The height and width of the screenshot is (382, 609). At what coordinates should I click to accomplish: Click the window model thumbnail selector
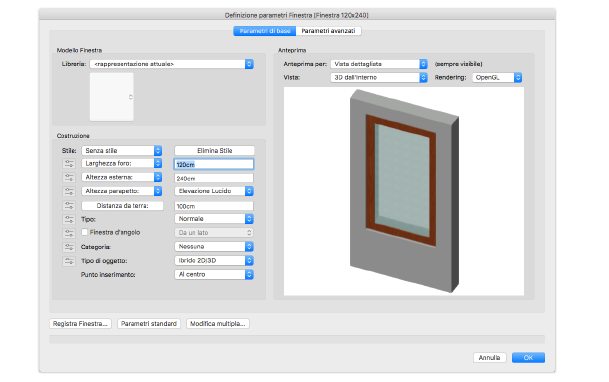(x=112, y=97)
